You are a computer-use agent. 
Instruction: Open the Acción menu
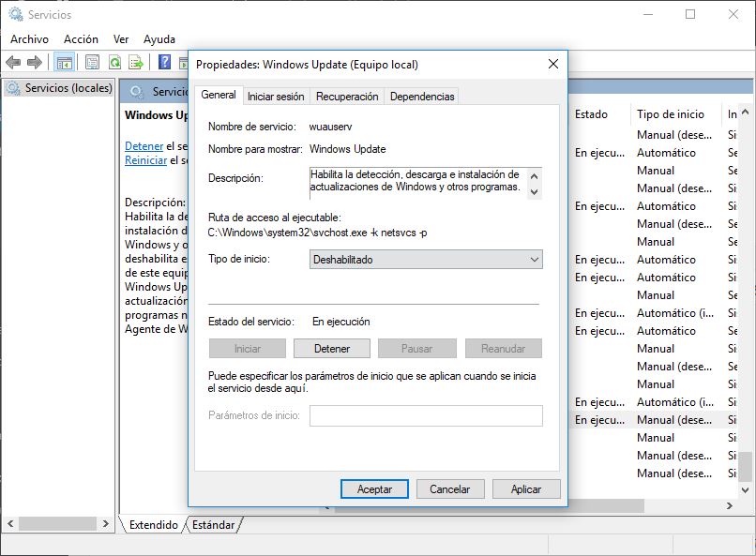point(81,39)
